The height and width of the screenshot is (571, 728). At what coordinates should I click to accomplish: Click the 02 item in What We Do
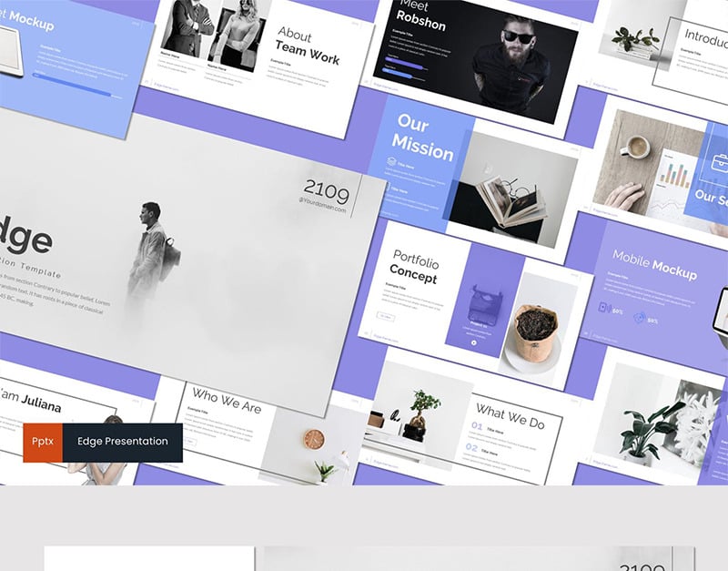[471, 447]
